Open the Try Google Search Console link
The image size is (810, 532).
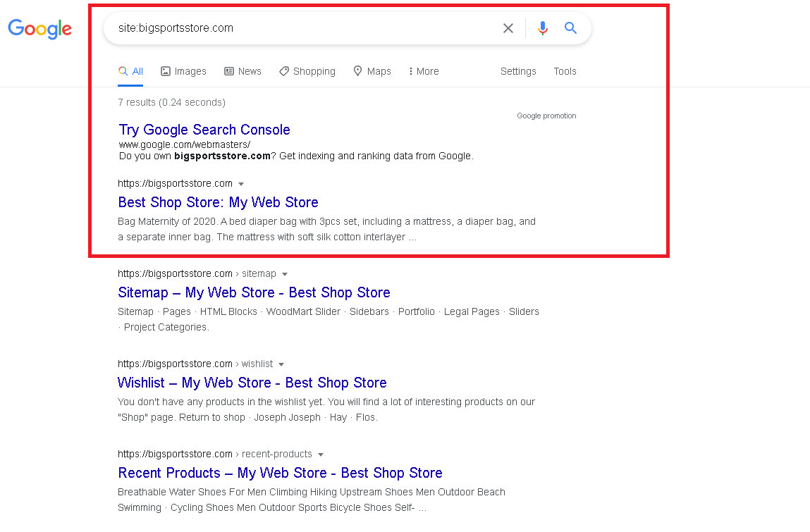(x=204, y=130)
